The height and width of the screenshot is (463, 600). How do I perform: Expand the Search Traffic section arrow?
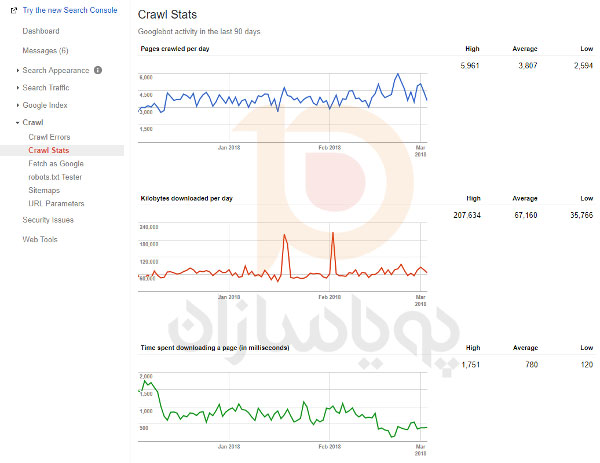pos(18,88)
